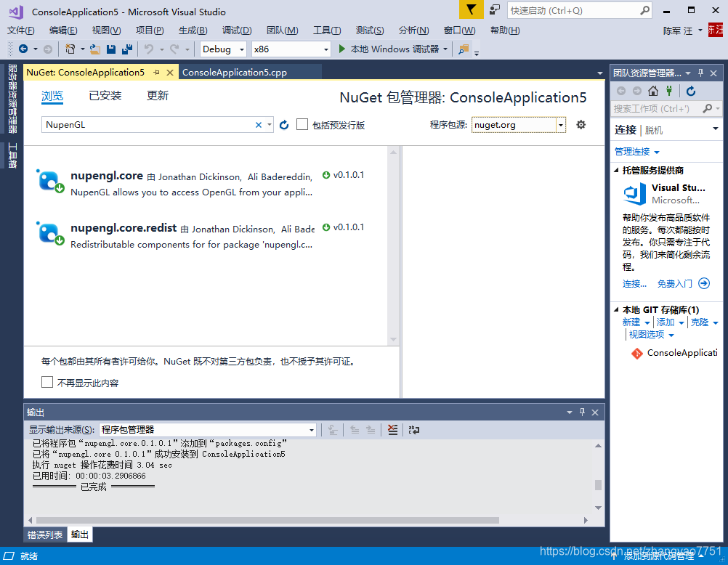Open the 工具(T) menu

point(327,31)
